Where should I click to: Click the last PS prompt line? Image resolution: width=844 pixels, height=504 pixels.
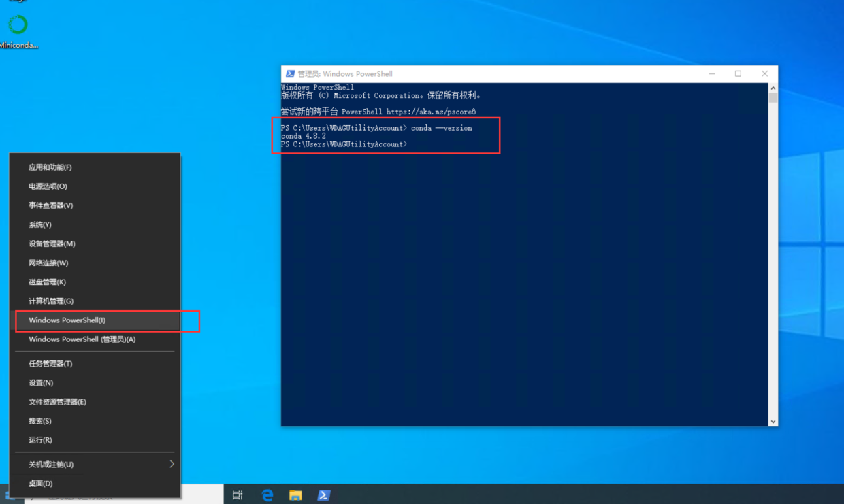point(344,144)
